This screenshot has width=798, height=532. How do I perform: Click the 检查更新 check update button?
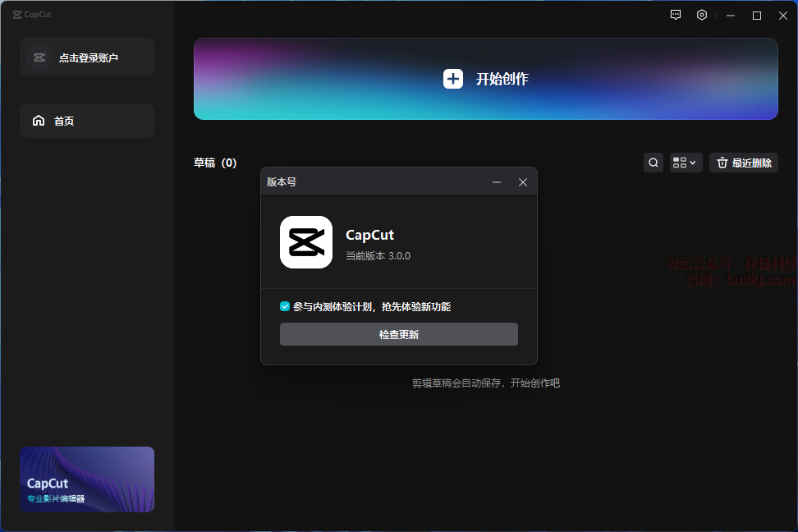[398, 334]
